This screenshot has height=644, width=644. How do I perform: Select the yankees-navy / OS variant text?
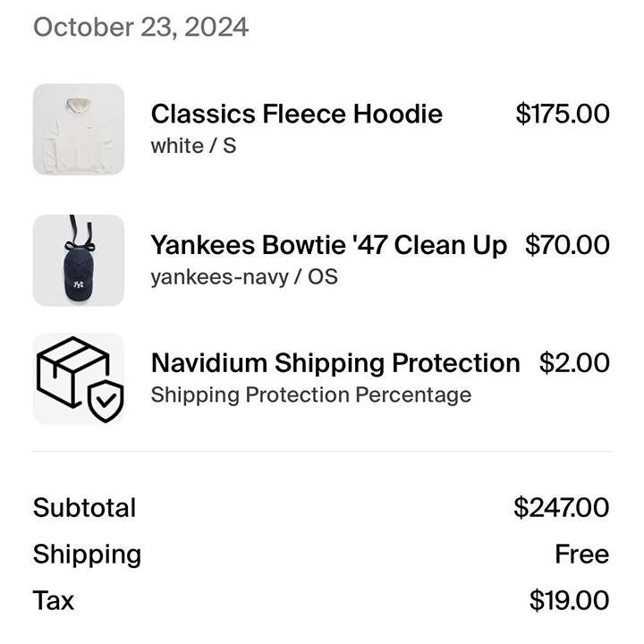(x=244, y=277)
